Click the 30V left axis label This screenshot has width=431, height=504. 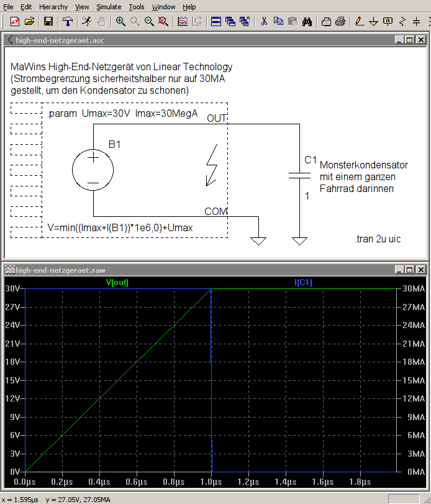tap(12, 288)
